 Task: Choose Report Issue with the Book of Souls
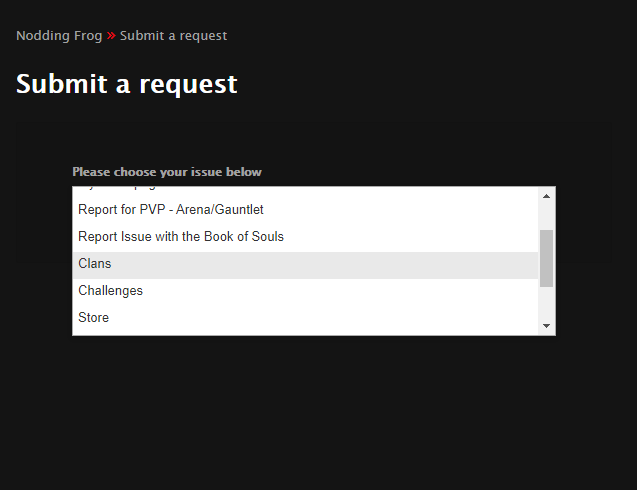(x=306, y=236)
